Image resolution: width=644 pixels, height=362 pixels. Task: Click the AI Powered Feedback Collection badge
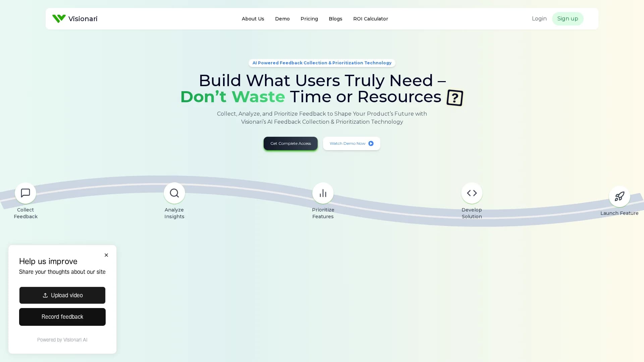point(322,63)
